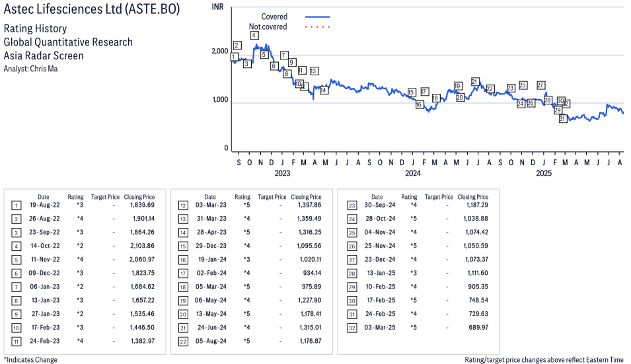
Task: Select closing price '689.97'
Action: tap(478, 328)
